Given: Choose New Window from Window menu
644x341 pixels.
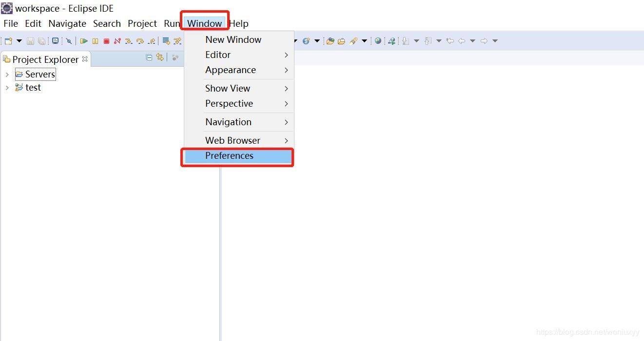Looking at the screenshot, I should point(239,40).
